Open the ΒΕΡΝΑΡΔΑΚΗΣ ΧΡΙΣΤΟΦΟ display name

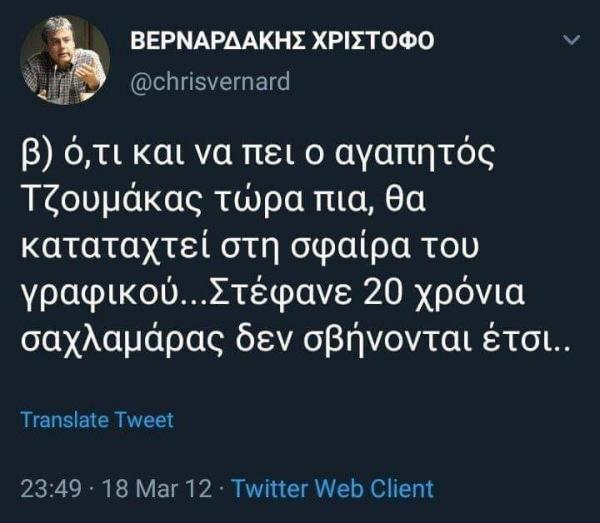(263, 43)
